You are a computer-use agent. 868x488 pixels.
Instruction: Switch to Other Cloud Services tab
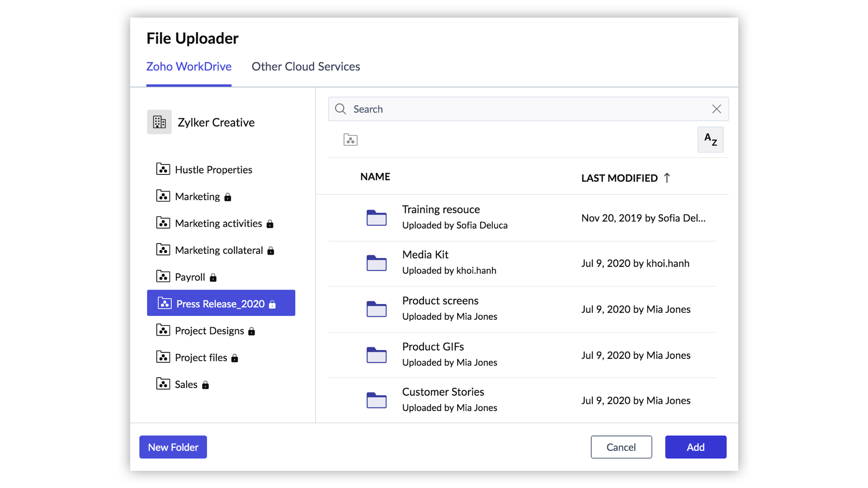pyautogui.click(x=306, y=66)
